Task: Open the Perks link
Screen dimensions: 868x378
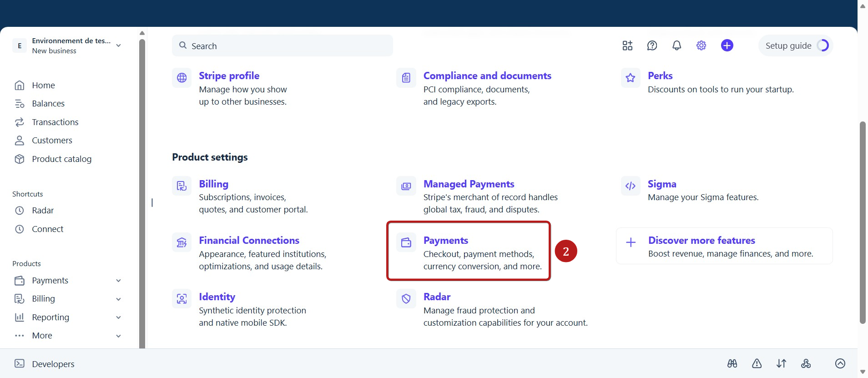Action: click(660, 76)
